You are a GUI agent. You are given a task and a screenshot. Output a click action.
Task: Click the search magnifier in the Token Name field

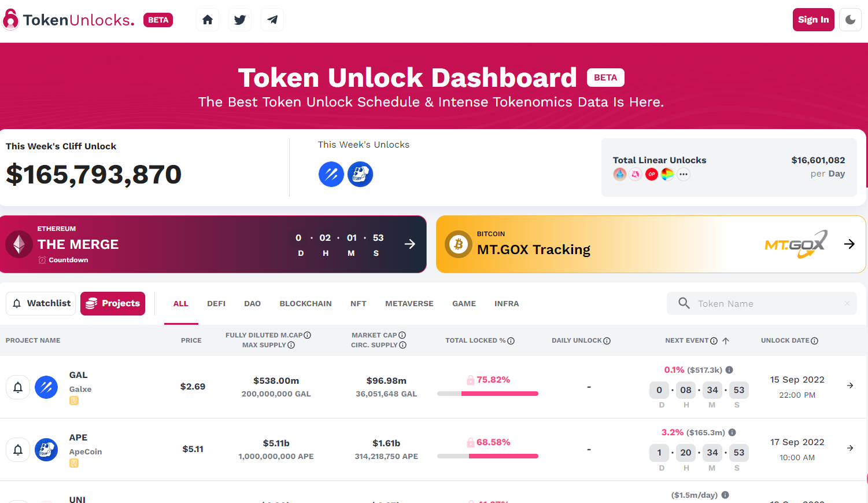[684, 303]
